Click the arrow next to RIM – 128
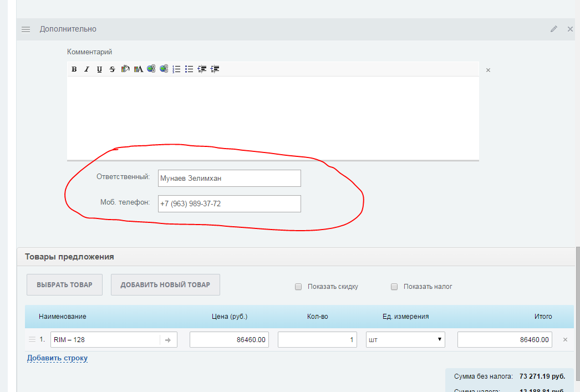 click(x=168, y=340)
